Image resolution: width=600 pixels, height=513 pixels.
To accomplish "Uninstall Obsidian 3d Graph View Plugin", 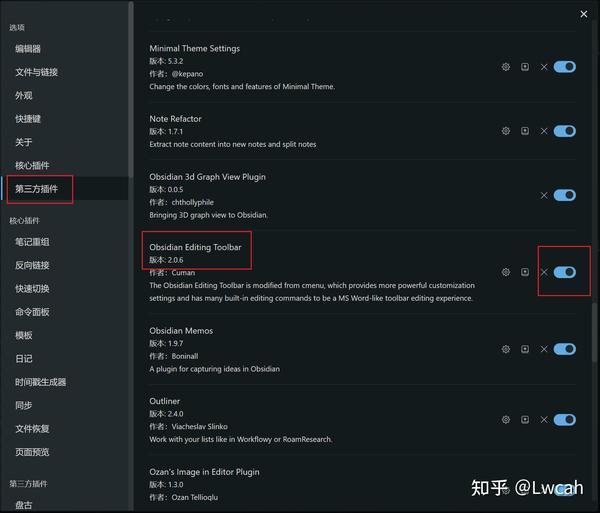I will pos(544,195).
